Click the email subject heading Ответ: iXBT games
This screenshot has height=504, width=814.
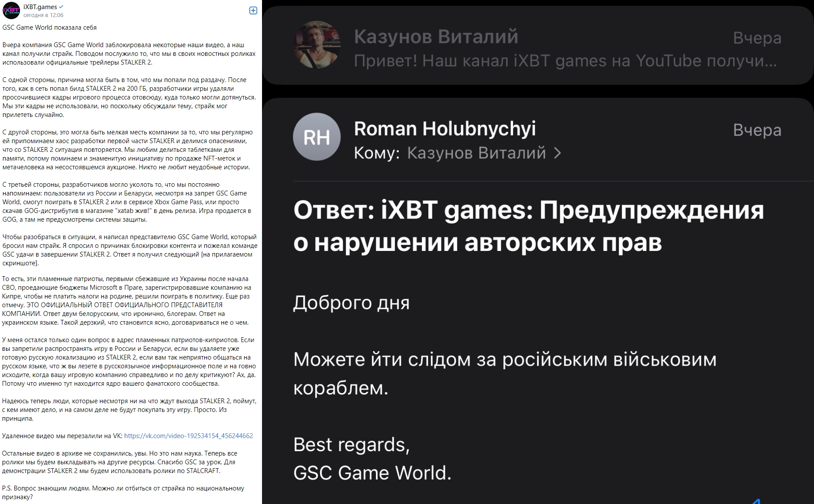click(x=528, y=226)
